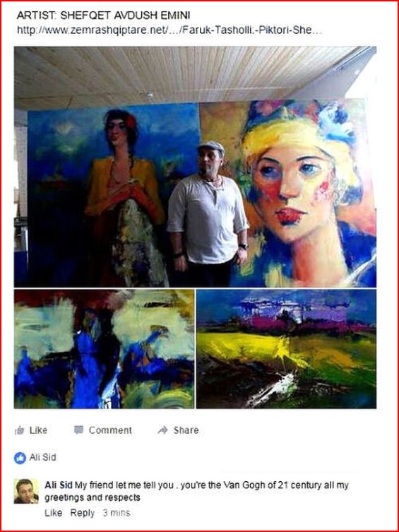Open the blue abstract painting thumbnail
Image resolution: width=399 pixels, height=532 pixels.
pos(104,349)
